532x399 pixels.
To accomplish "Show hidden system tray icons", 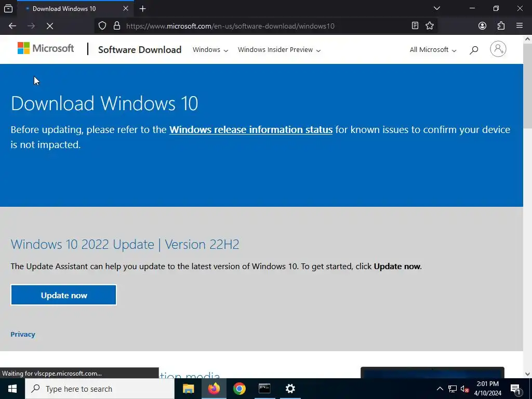I will pos(440,389).
